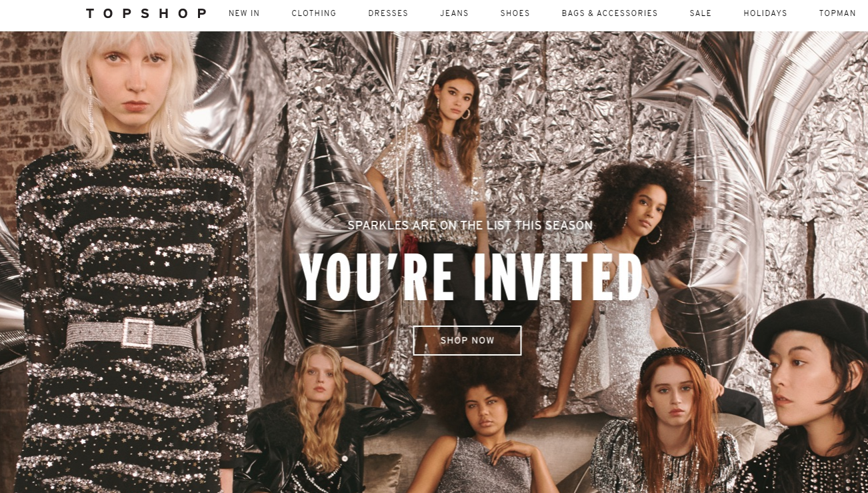This screenshot has width=868, height=493.
Task: Expand the Bags & Accessories menu
Action: (x=609, y=13)
